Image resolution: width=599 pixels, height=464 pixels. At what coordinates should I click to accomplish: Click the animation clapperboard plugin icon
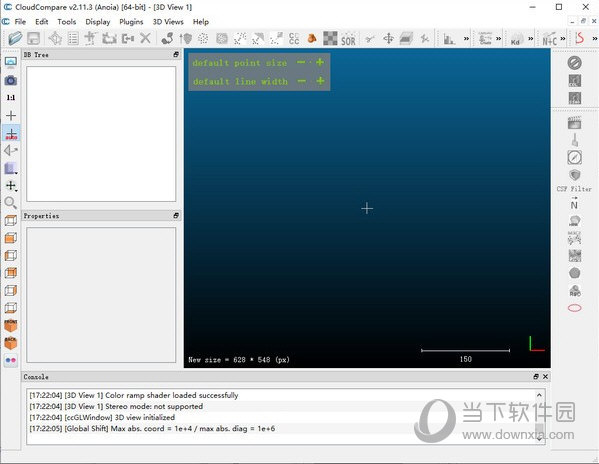(574, 123)
